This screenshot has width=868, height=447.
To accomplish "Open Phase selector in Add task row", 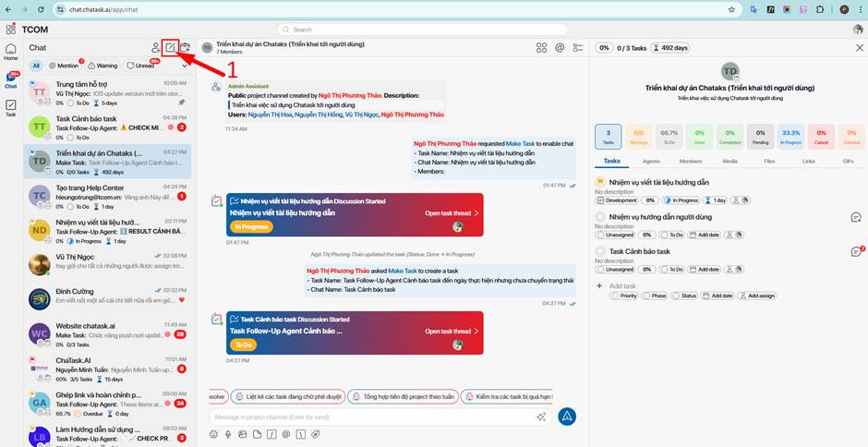I will coord(655,296).
